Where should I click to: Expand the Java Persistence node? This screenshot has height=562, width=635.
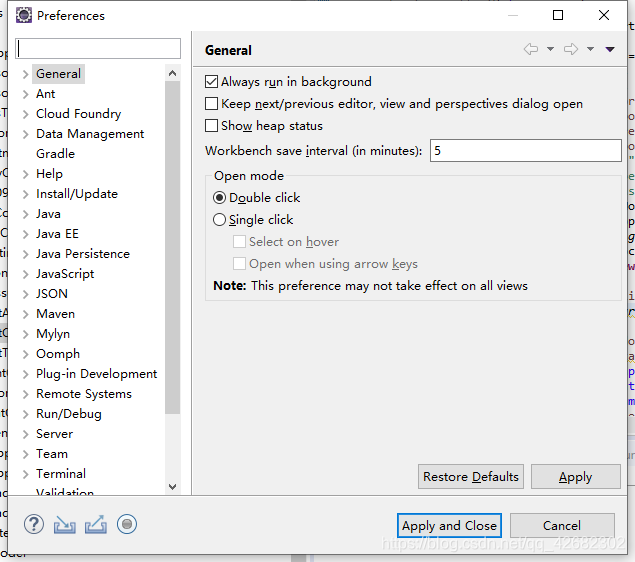click(26, 254)
